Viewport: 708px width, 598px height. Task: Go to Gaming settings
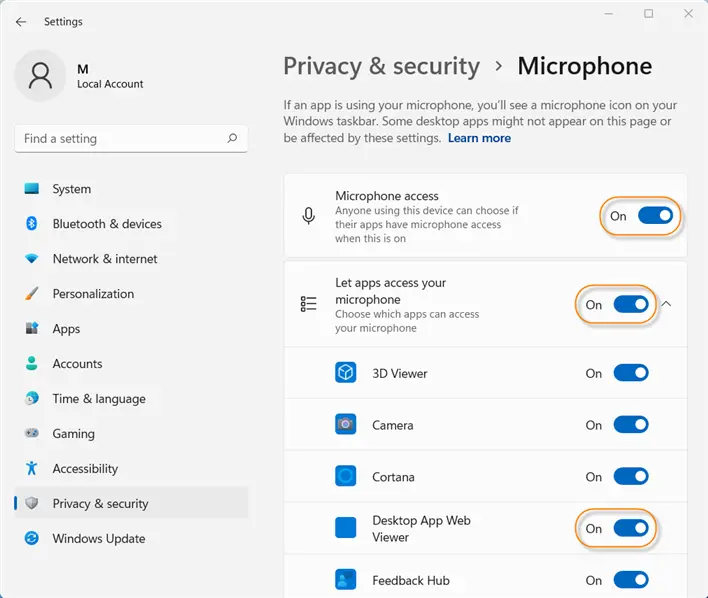tap(131, 433)
